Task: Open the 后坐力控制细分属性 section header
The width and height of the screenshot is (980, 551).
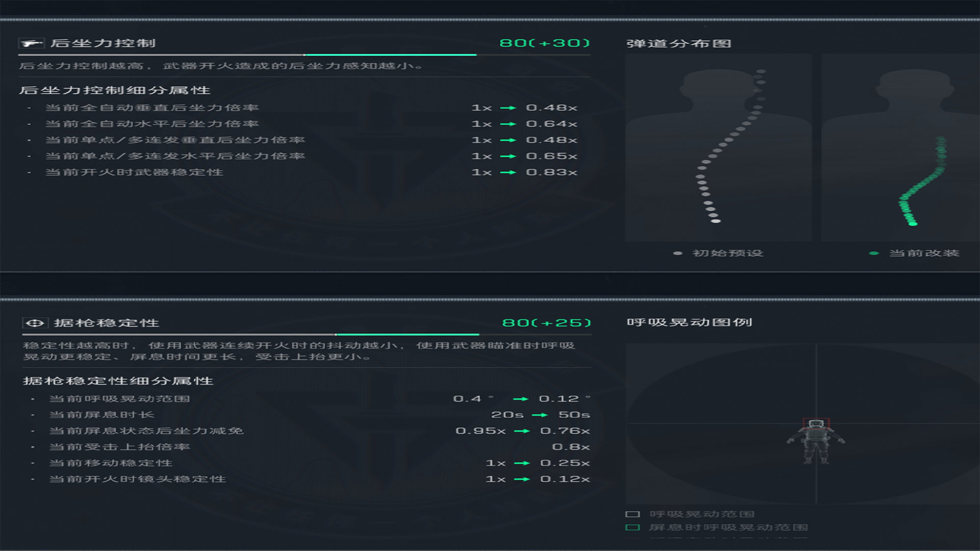Action: [x=115, y=91]
